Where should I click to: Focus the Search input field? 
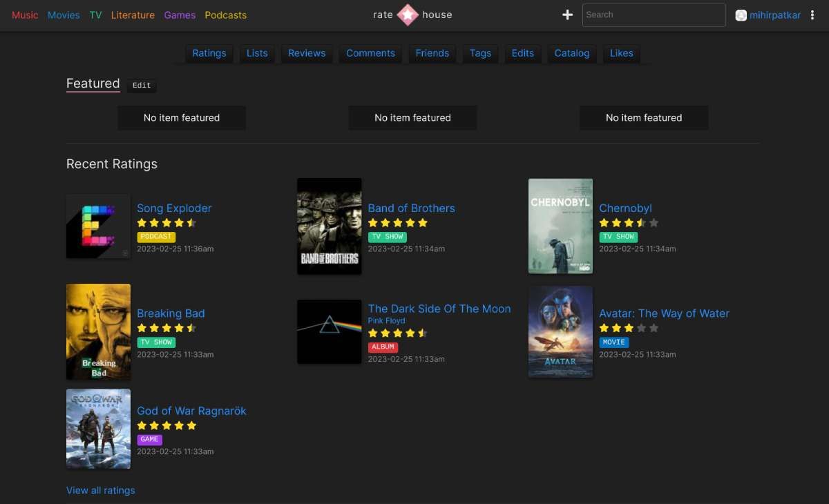[654, 15]
